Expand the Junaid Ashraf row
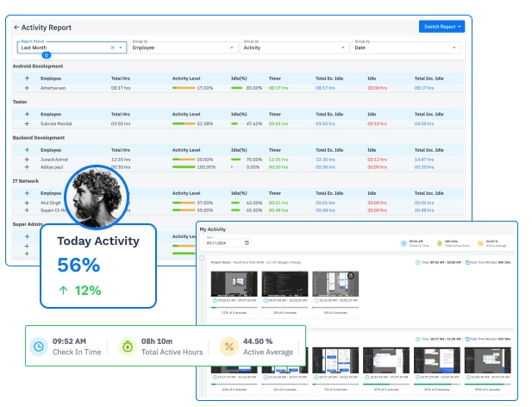Screen dimensions: 532x407 (x=27, y=159)
